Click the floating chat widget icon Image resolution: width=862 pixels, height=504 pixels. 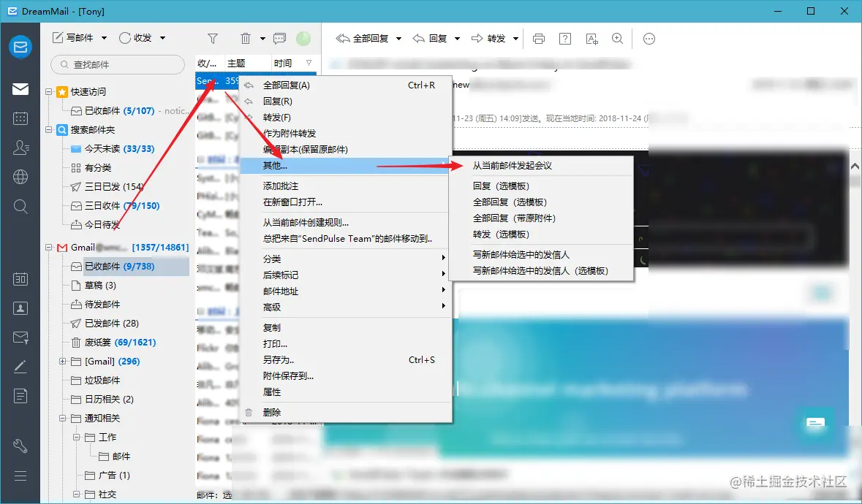coord(815,424)
